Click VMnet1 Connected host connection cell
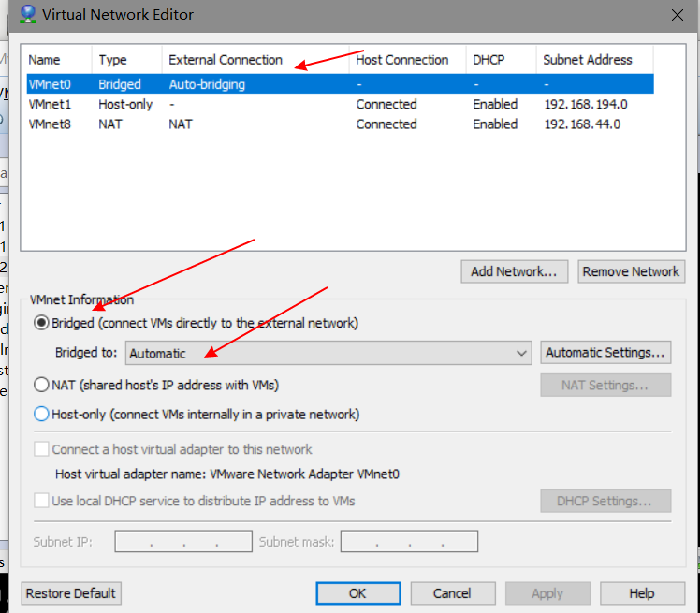700x613 pixels. click(386, 104)
